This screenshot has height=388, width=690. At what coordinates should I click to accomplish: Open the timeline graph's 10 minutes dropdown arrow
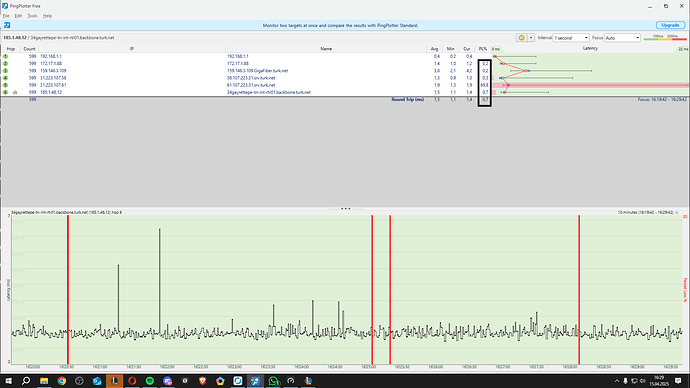coord(677,212)
